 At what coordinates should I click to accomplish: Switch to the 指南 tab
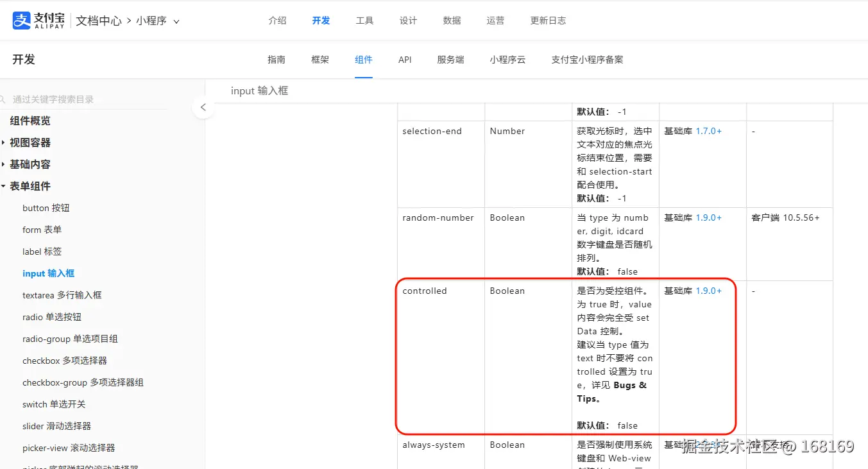tap(277, 60)
